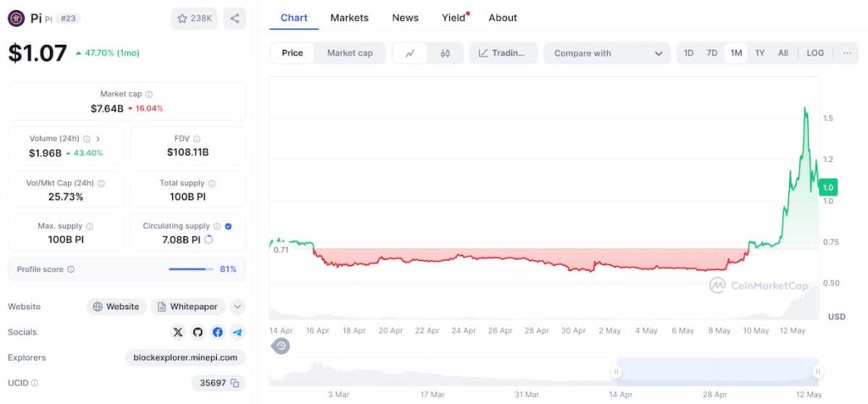Show Vol/Mkt Cap (24h) info icon
Screen dimensions: 868x404
tap(101, 183)
